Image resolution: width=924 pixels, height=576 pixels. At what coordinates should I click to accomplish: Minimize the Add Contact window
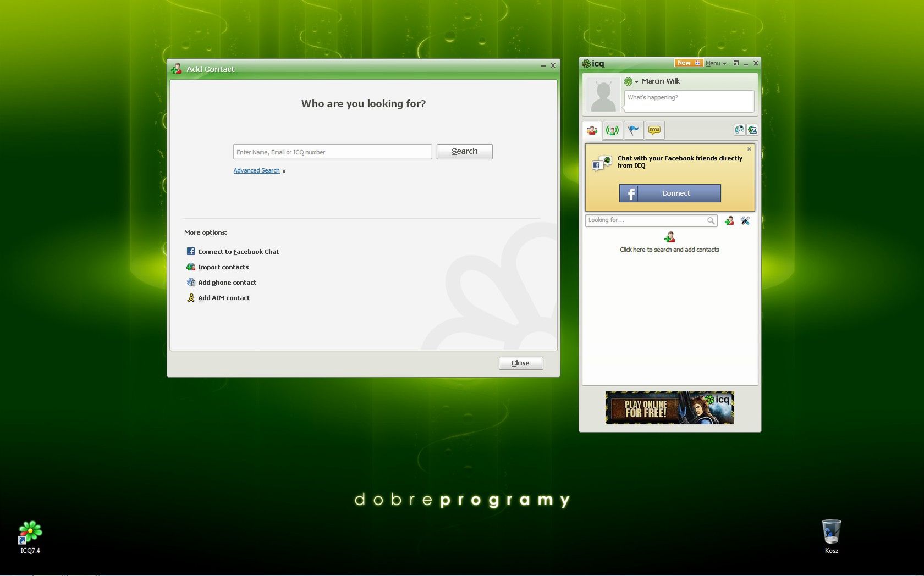pyautogui.click(x=543, y=65)
